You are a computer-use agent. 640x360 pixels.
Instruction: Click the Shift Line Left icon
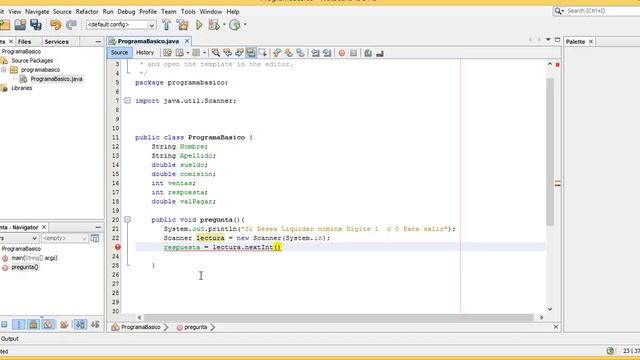point(315,53)
